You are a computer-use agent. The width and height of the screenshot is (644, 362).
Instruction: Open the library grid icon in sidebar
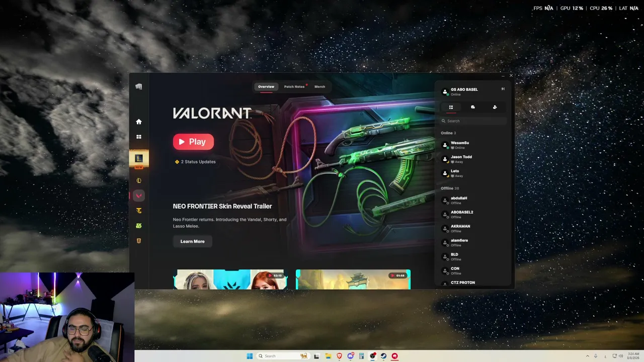pyautogui.click(x=139, y=137)
